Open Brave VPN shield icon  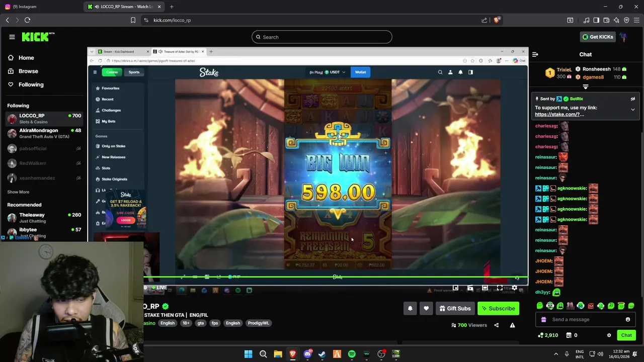click(626, 20)
